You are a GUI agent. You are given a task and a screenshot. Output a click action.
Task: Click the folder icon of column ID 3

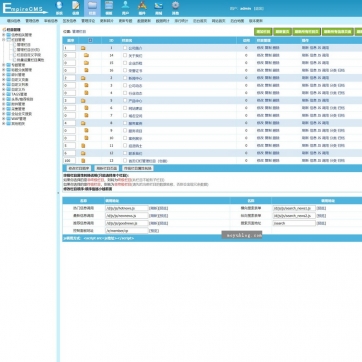[x=86, y=85]
